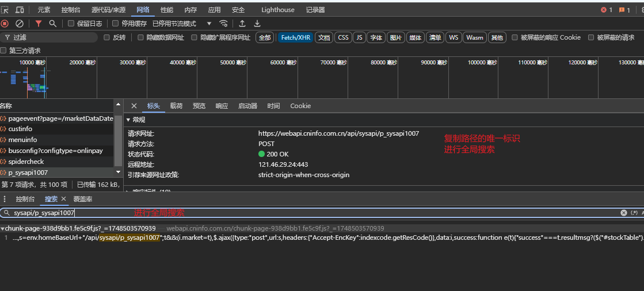The width and height of the screenshot is (644, 291).
Task: Enable 停用缓存 checkbox
Action: pyautogui.click(x=116, y=24)
